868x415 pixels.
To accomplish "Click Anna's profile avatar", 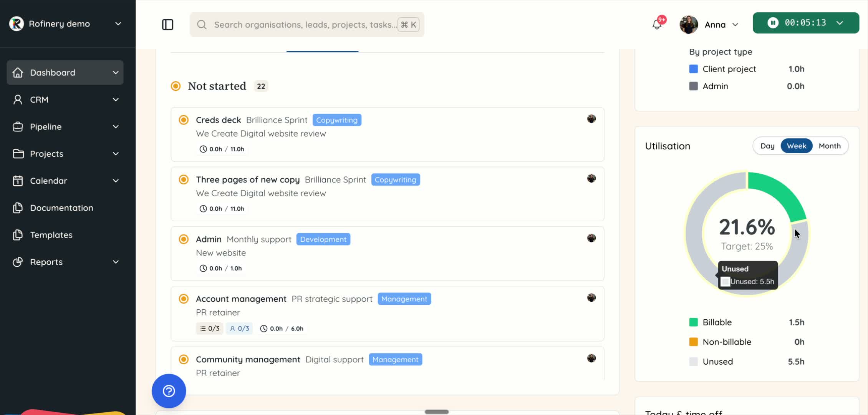I will pyautogui.click(x=689, y=25).
